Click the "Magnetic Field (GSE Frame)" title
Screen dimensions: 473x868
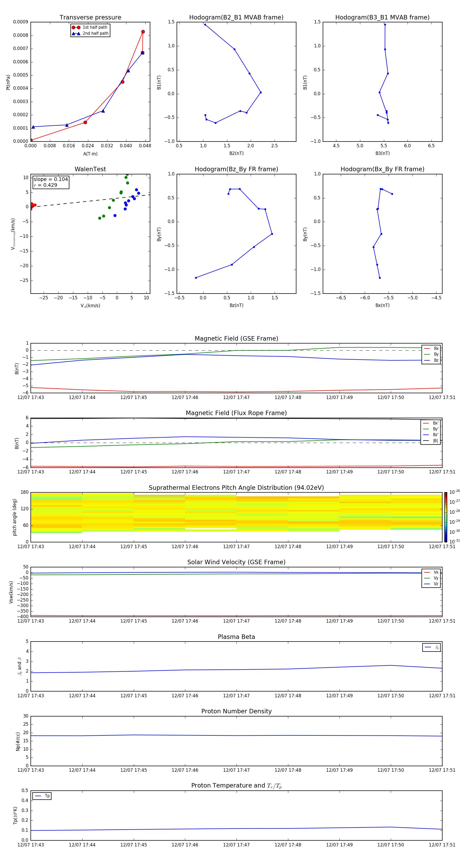[236, 339]
